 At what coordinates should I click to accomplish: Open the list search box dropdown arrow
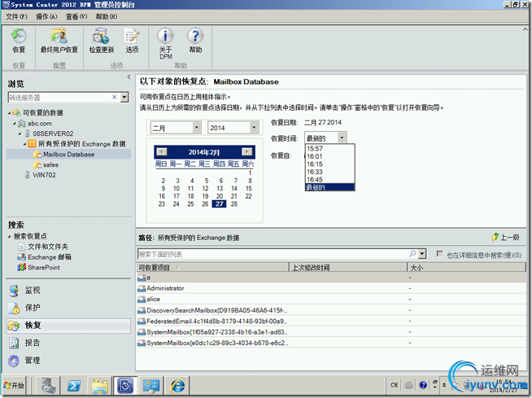[x=421, y=254]
